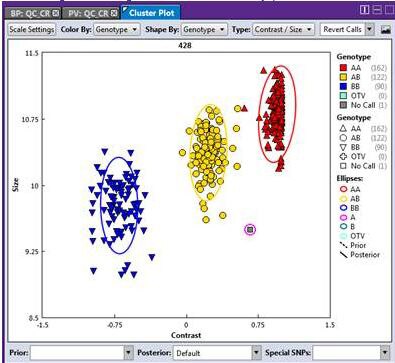Click the No Call square shape icon
The width and height of the screenshot is (395, 363).
pyautogui.click(x=343, y=166)
